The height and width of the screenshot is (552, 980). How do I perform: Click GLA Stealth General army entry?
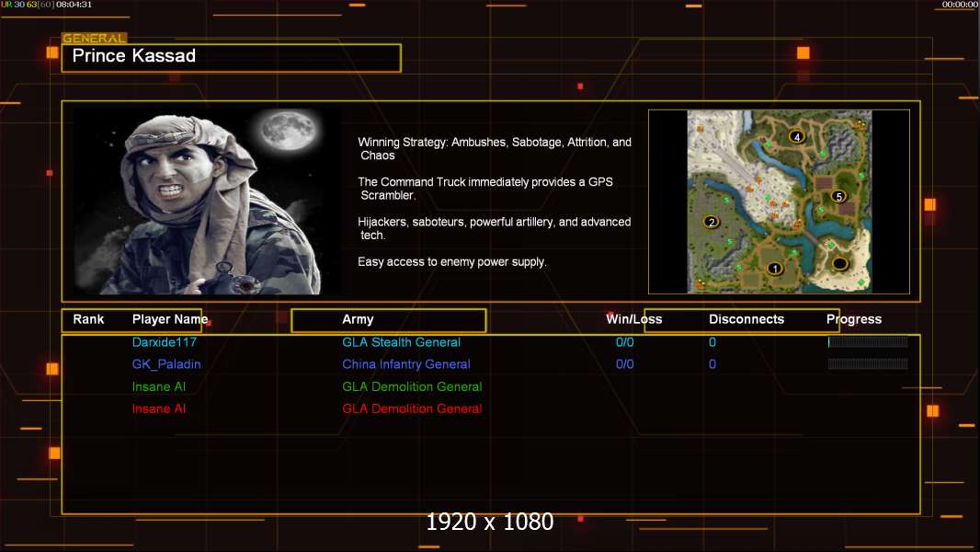(401, 342)
